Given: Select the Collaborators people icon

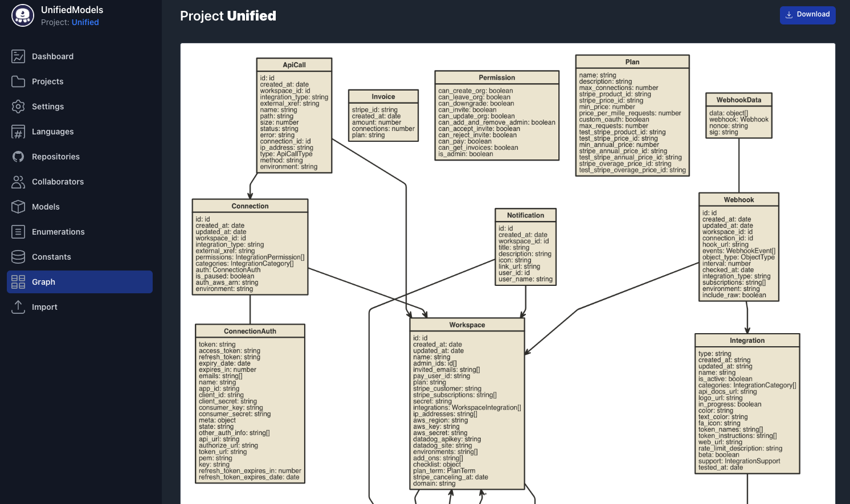Looking at the screenshot, I should tap(17, 182).
